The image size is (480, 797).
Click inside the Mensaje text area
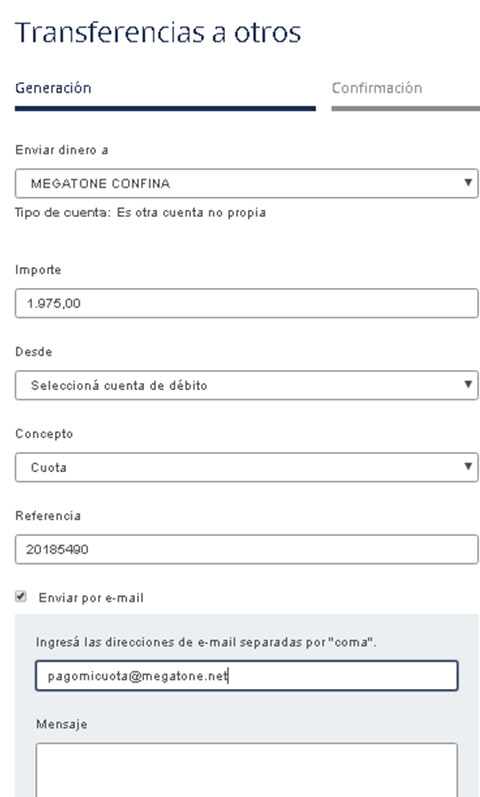(x=247, y=770)
